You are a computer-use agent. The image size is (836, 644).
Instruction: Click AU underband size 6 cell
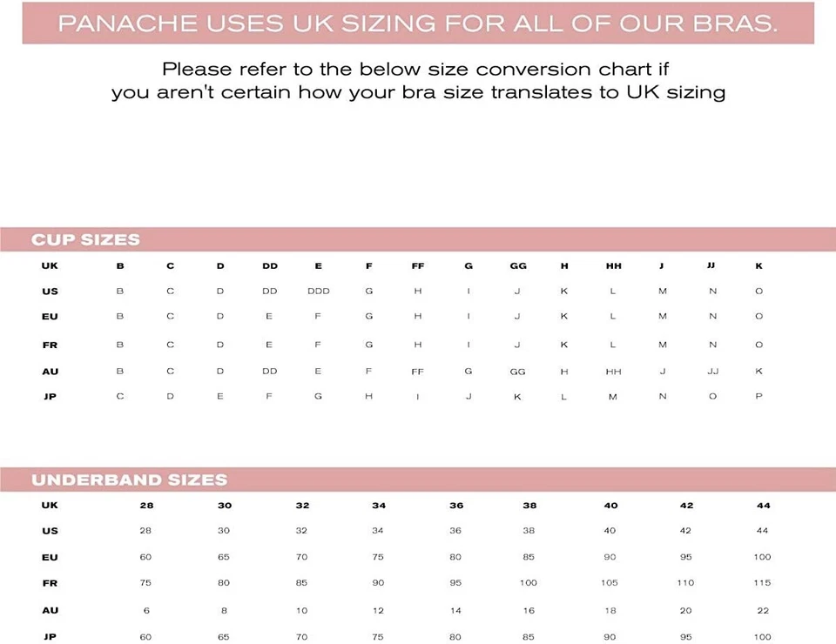(x=146, y=611)
